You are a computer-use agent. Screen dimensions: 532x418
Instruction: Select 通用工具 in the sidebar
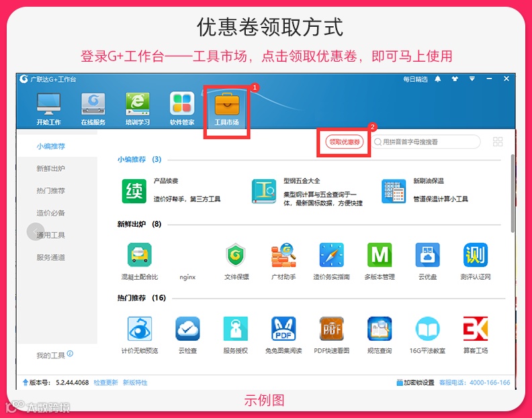coord(51,235)
